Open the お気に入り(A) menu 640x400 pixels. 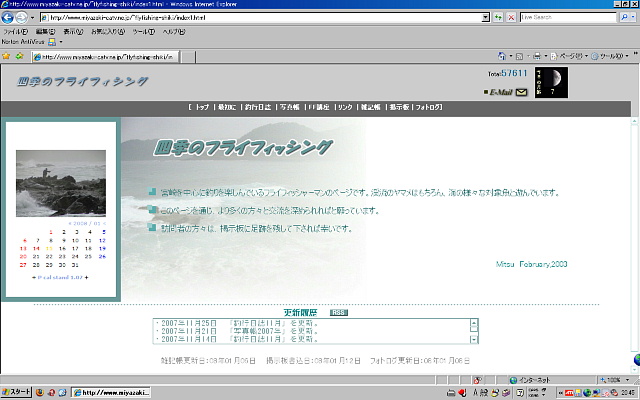(x=108, y=31)
